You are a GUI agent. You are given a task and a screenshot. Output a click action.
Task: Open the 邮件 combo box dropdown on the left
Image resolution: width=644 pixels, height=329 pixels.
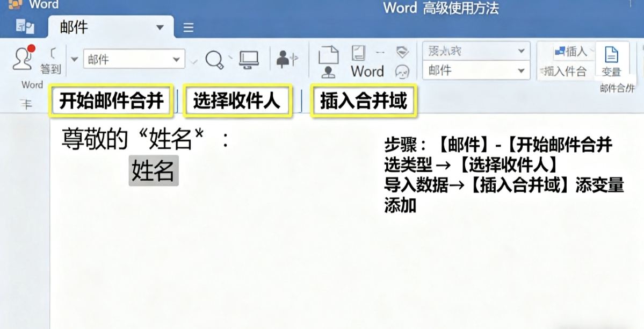tap(177, 59)
